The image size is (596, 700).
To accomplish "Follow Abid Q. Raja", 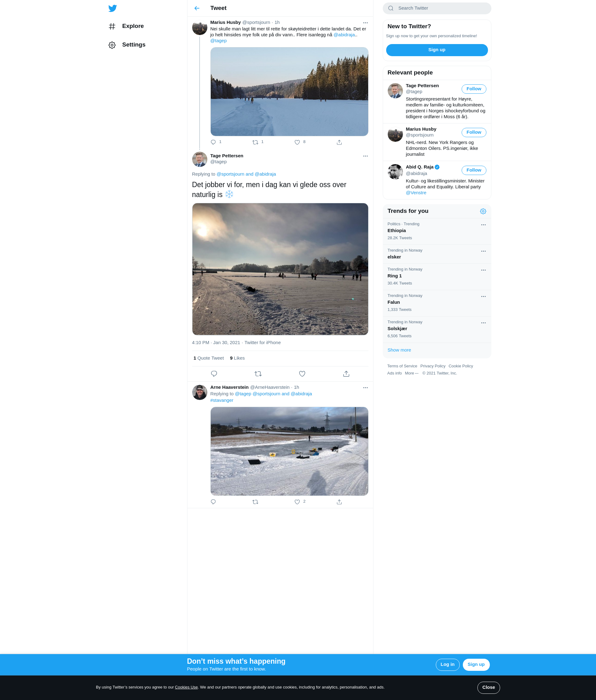I will (x=474, y=170).
